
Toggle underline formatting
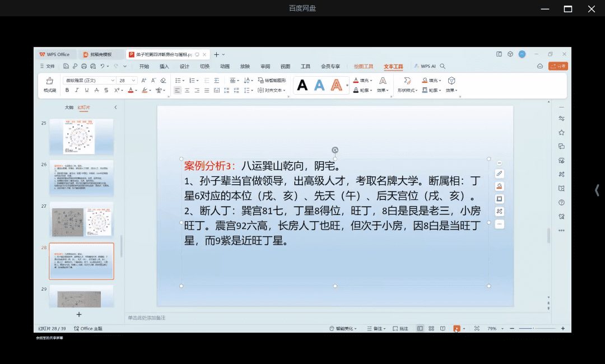click(87, 90)
